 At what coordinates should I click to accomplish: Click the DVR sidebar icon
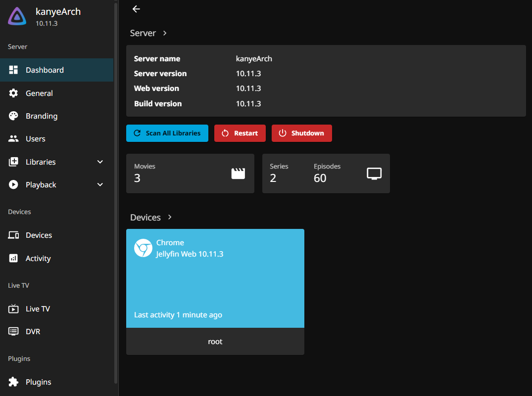point(13,331)
